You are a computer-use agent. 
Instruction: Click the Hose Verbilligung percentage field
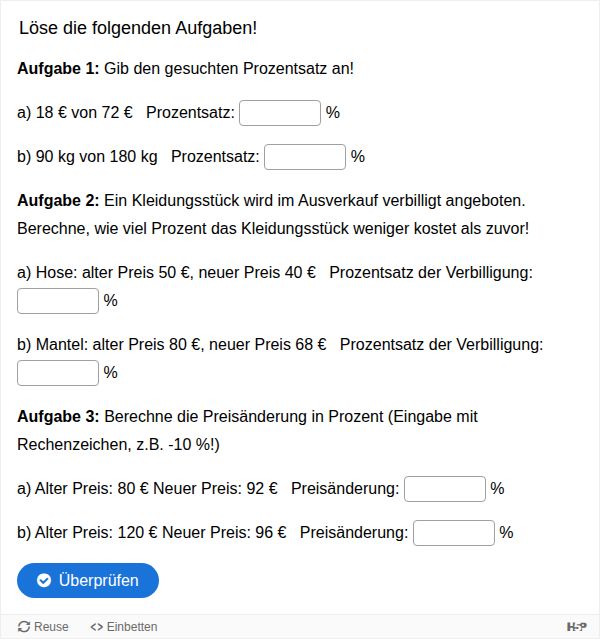coord(58,301)
